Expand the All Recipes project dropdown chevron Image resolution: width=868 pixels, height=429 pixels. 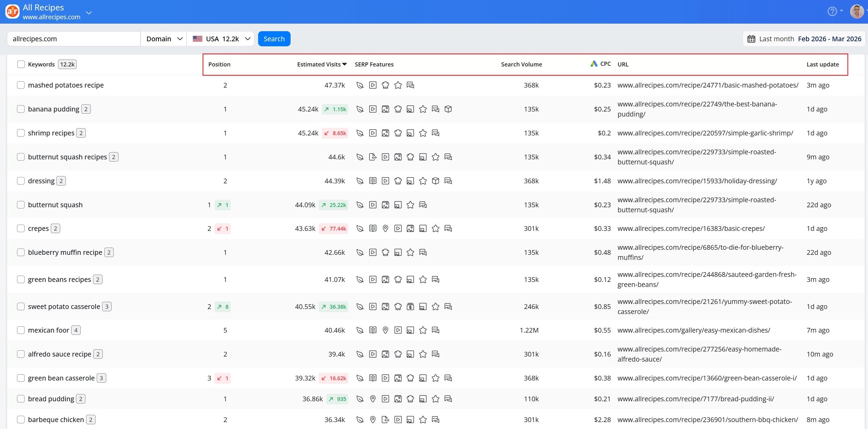89,13
